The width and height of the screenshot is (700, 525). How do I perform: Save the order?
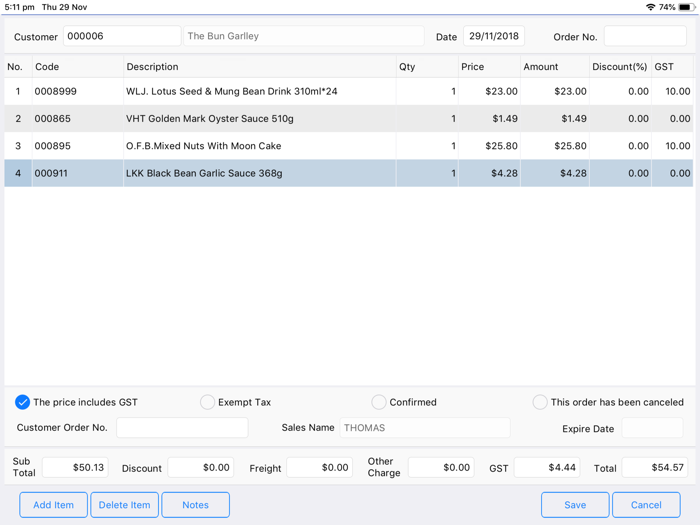[575, 505]
